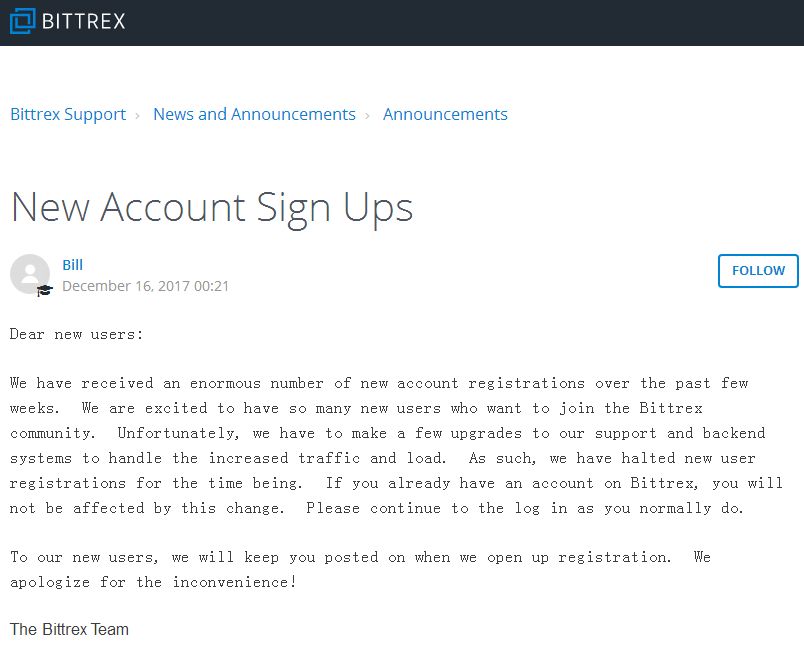Follow this announcement with FOLLOW button

[758, 271]
